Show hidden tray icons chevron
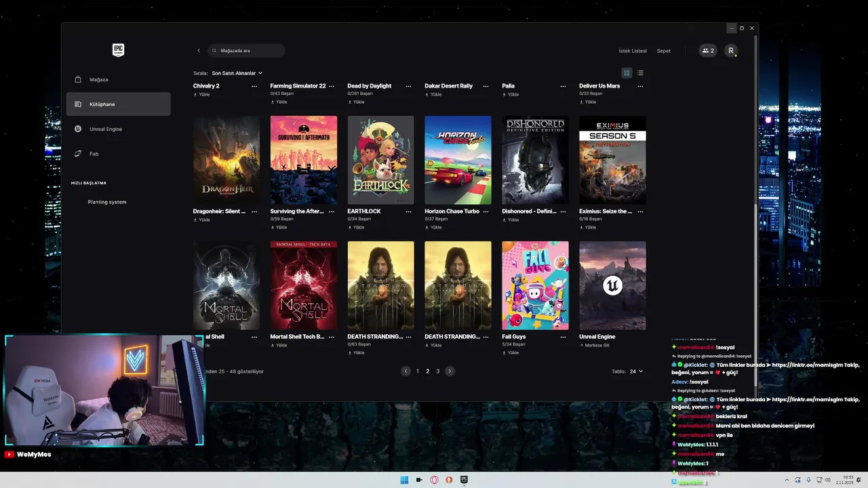The height and width of the screenshot is (488, 868). click(x=787, y=480)
